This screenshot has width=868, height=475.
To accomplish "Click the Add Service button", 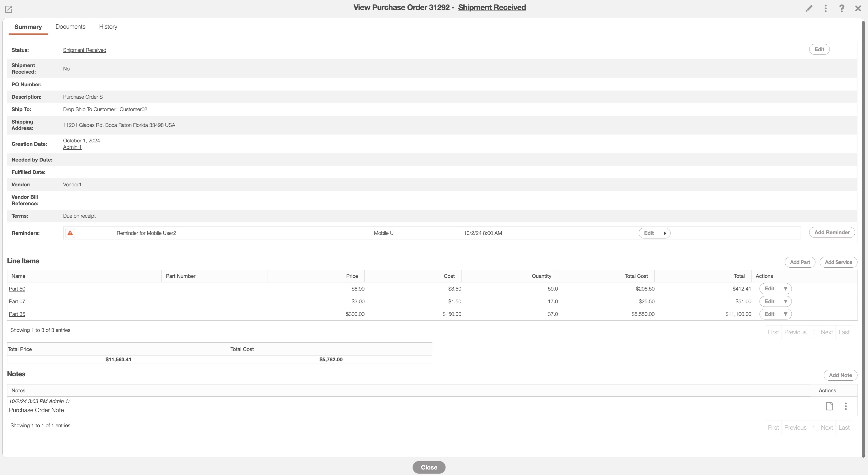I will click(x=838, y=262).
